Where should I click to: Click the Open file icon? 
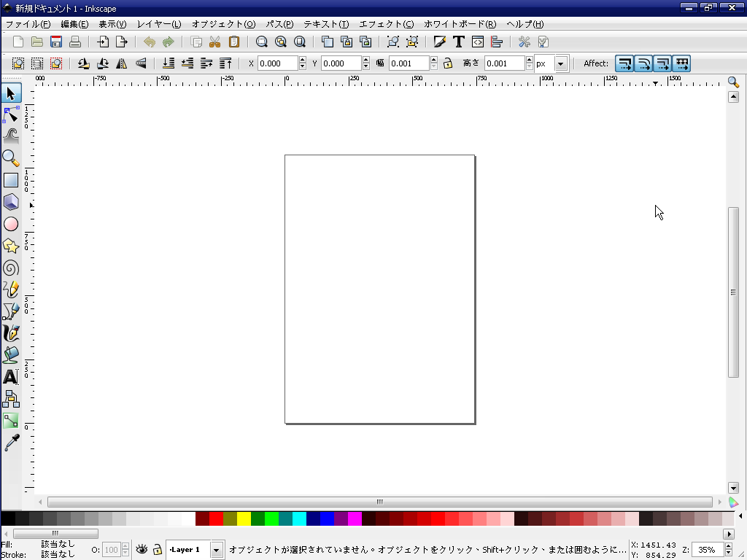pos(37,42)
